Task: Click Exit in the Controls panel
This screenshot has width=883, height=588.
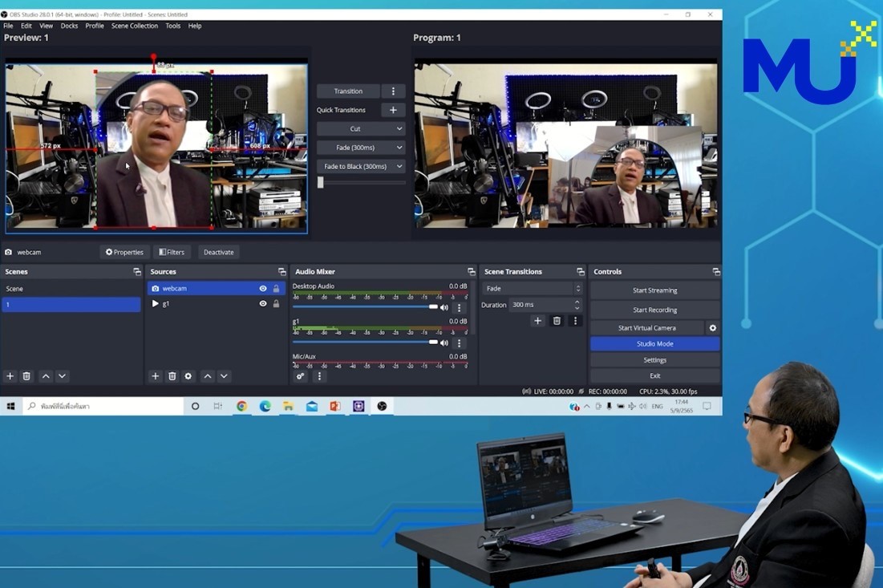Action: pos(655,375)
